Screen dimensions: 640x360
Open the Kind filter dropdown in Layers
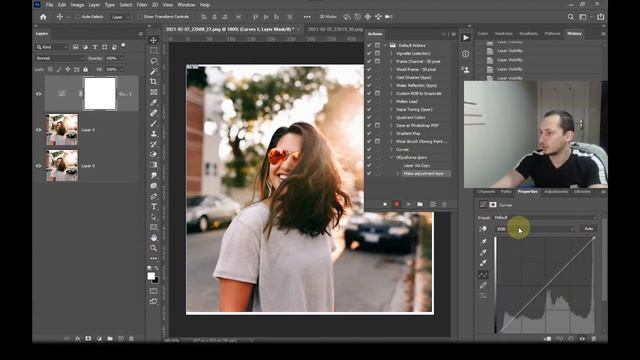click(52, 47)
